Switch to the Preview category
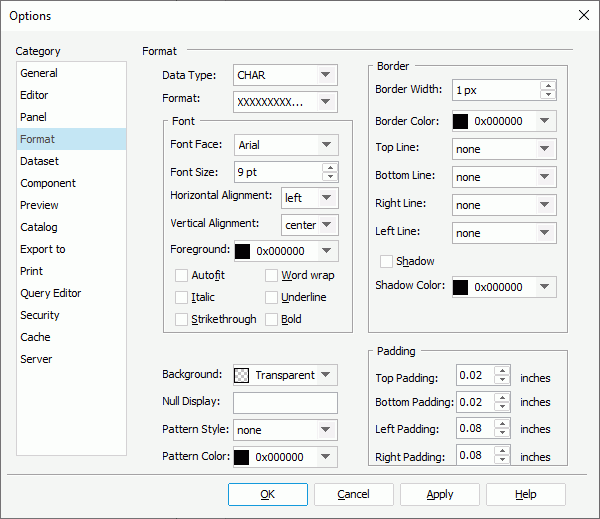This screenshot has width=600, height=519. 71,205
